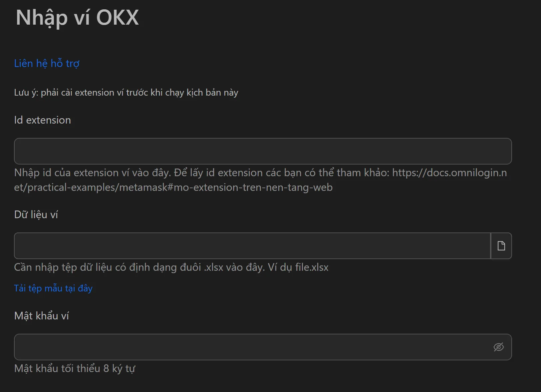Image resolution: width=541 pixels, height=392 pixels.
Task: Click the Nhập ví OKX heading
Action: click(x=77, y=17)
